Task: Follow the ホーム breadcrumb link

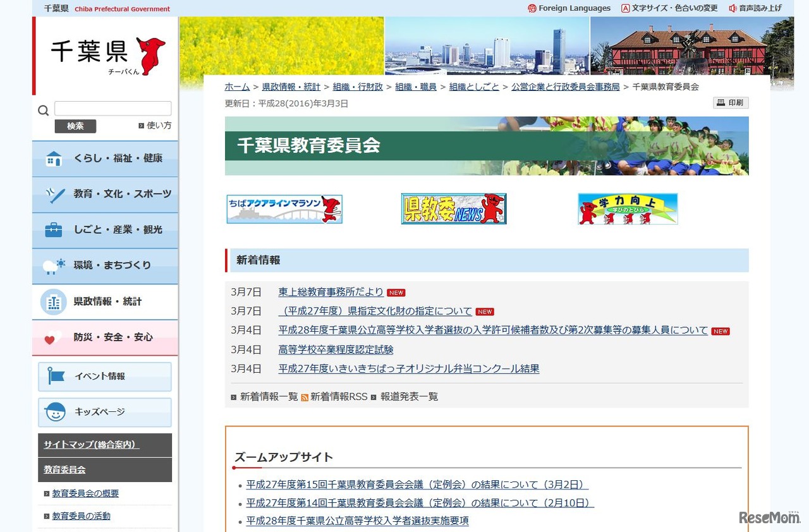Action: (x=236, y=87)
